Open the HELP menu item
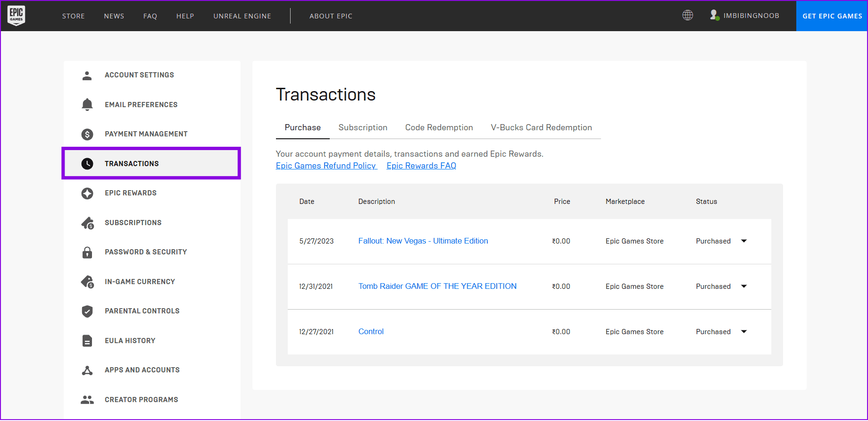 (x=185, y=16)
